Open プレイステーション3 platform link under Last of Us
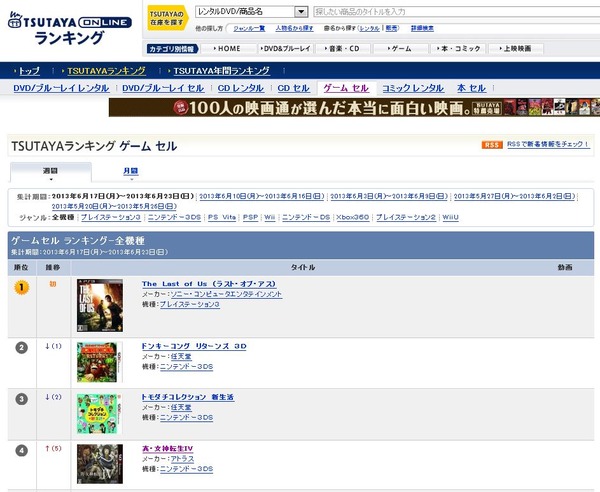The width and height of the screenshot is (600, 492). [190, 305]
